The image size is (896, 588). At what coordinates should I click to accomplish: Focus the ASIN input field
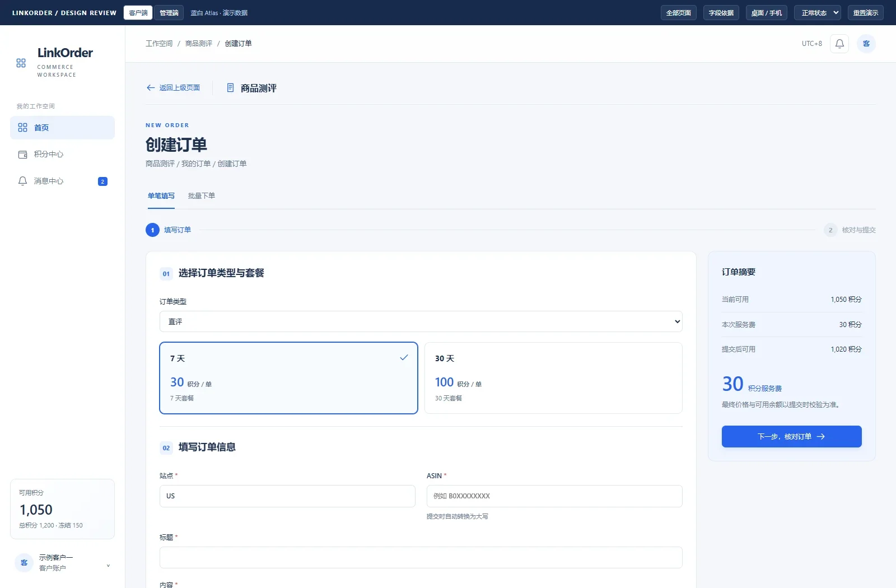click(x=554, y=496)
